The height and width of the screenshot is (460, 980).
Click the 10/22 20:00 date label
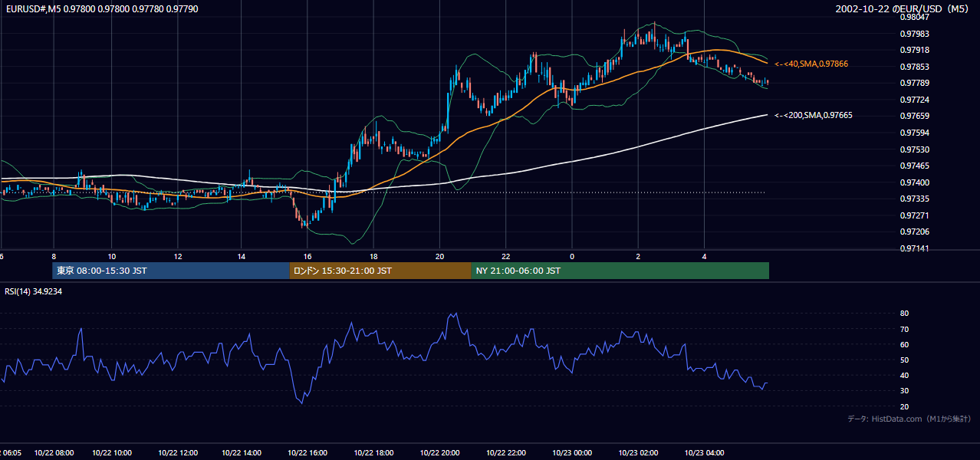439,453
